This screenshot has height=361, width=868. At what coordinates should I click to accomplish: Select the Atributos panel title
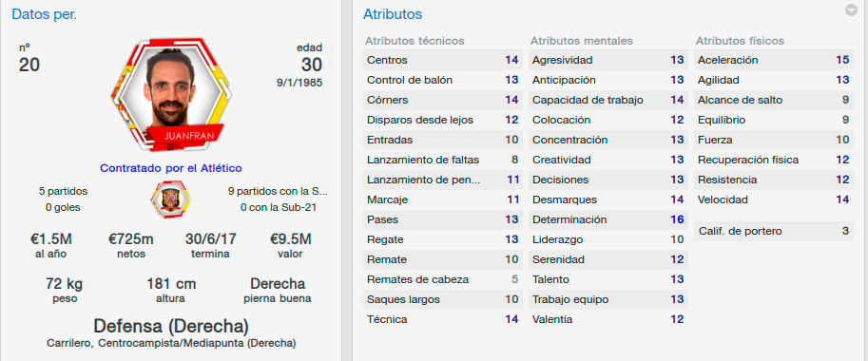[393, 14]
